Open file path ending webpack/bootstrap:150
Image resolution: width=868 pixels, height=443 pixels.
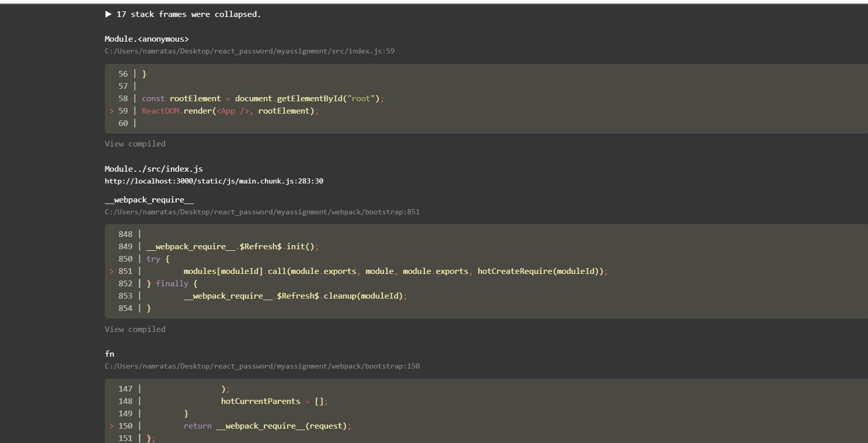coord(262,366)
